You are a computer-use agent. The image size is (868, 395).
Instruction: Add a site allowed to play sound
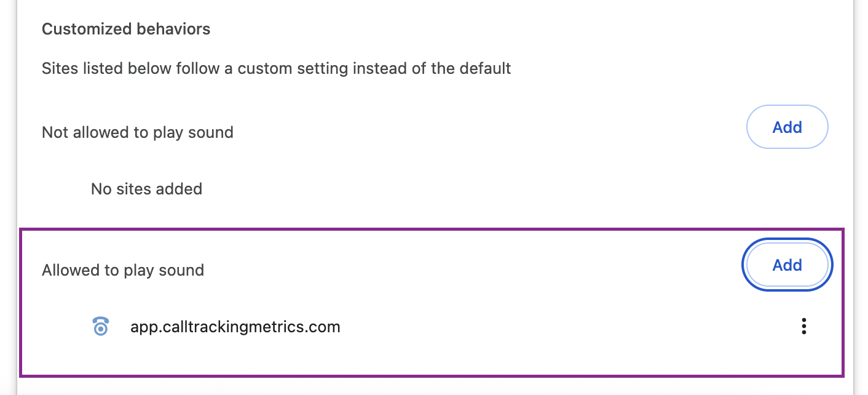[787, 265]
